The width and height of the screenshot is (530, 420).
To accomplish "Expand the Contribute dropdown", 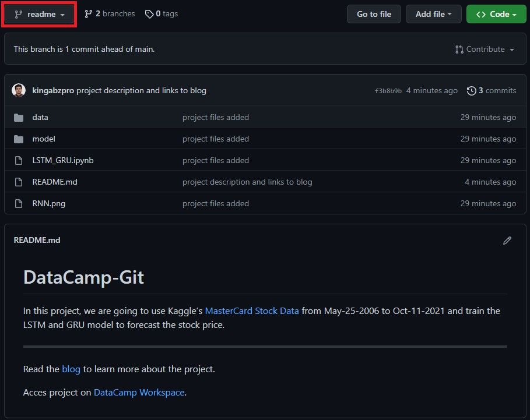I will point(485,50).
